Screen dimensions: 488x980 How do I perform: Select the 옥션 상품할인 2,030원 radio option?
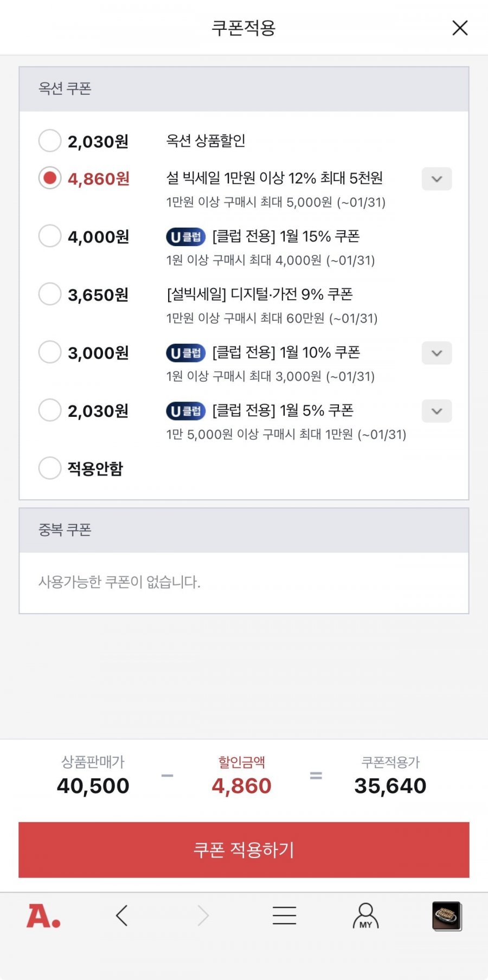point(50,141)
